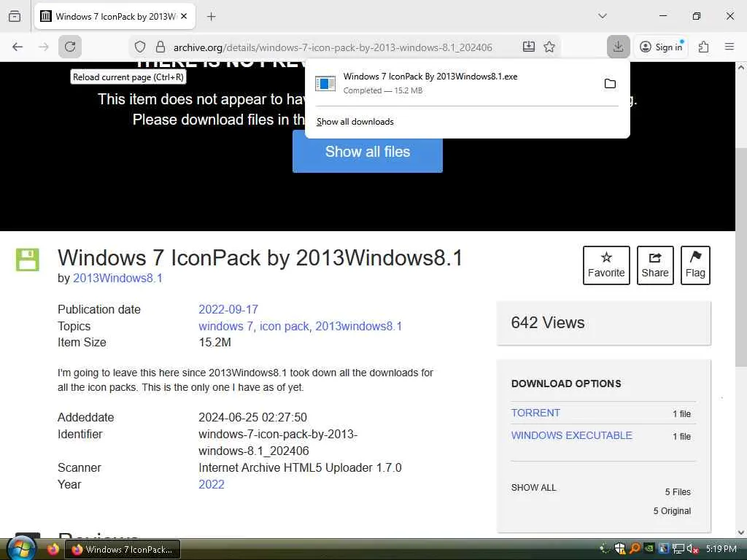
Task: Expand the list all tabs chevron
Action: pyautogui.click(x=602, y=16)
